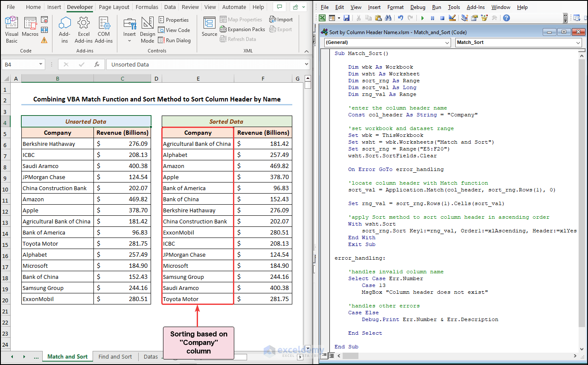
Task: Open the (General) object dropdown
Action: tap(446, 43)
